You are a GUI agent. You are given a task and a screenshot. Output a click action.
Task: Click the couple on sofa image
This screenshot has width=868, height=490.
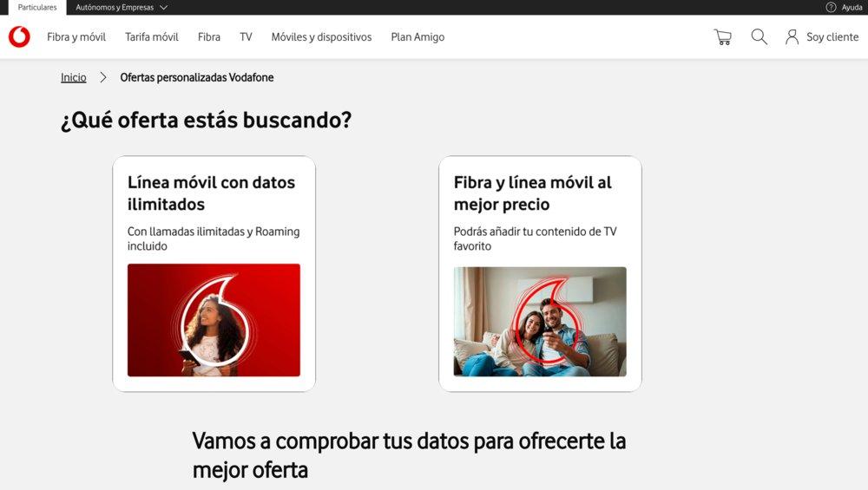click(x=540, y=322)
